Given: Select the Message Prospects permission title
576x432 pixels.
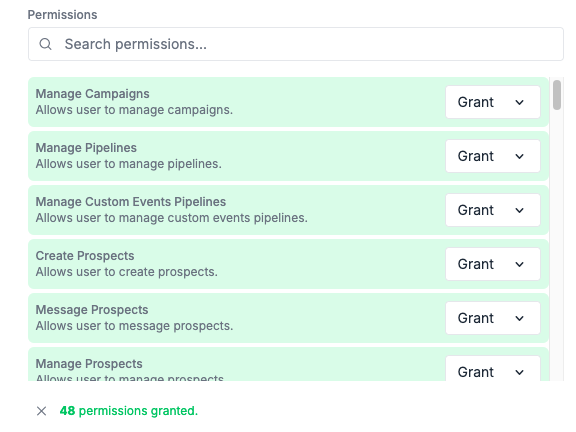Looking at the screenshot, I should 92,310.
